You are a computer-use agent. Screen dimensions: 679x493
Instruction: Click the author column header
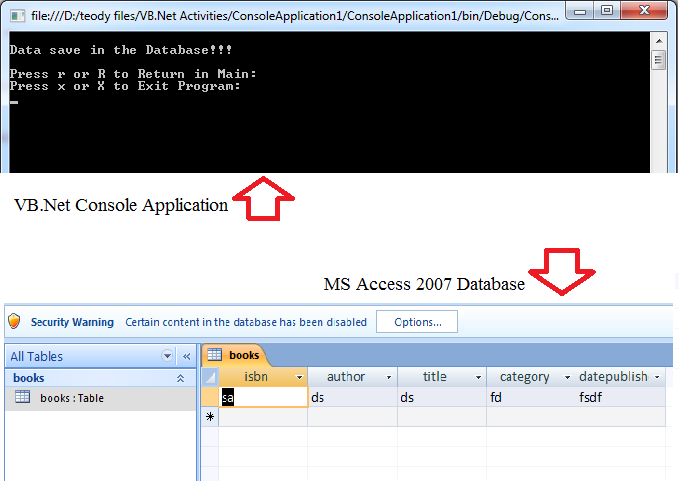352,377
